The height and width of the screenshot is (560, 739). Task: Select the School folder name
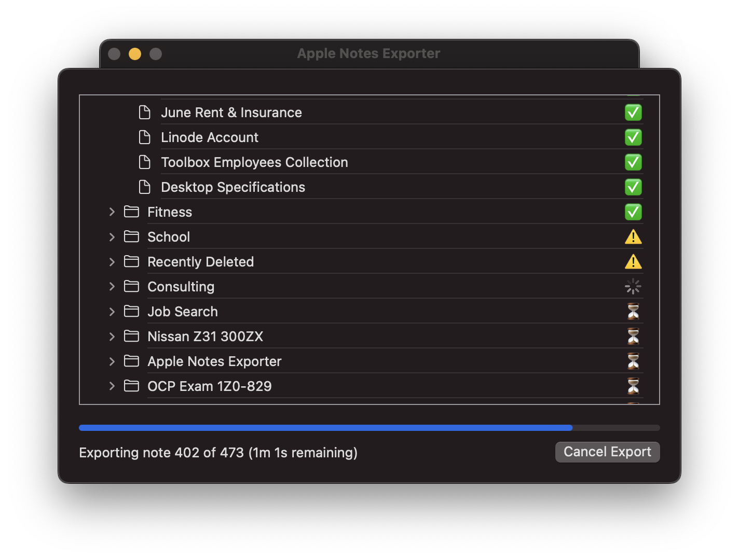[x=169, y=237]
